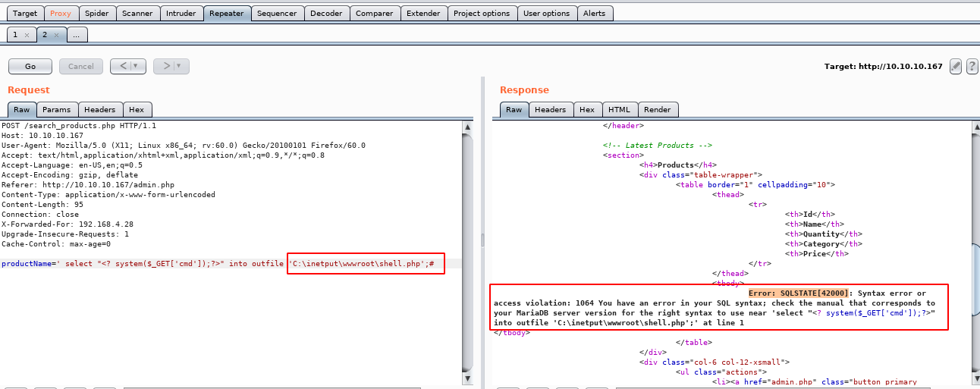Click the X-Forwarded-For header line
This screenshot has width=980, height=389.
(x=68, y=224)
